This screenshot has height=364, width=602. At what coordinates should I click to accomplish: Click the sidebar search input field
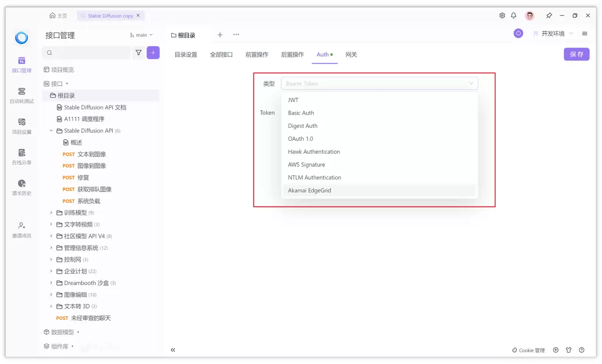(87, 53)
